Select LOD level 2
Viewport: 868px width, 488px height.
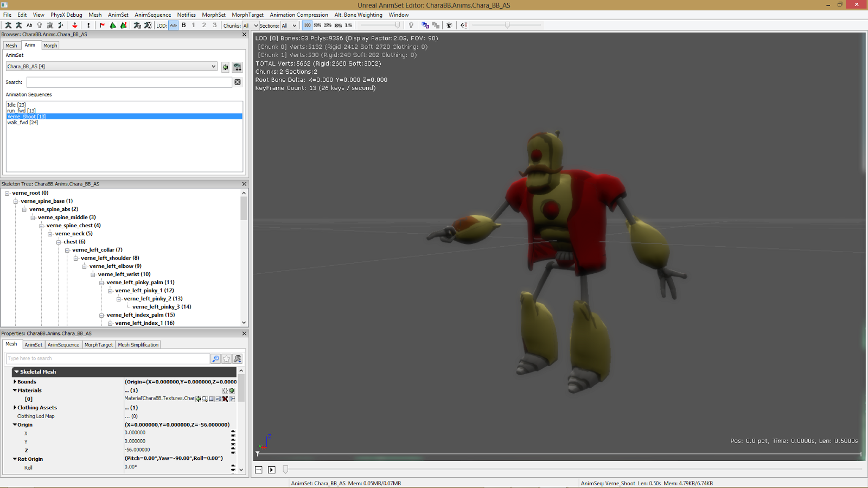(x=204, y=25)
